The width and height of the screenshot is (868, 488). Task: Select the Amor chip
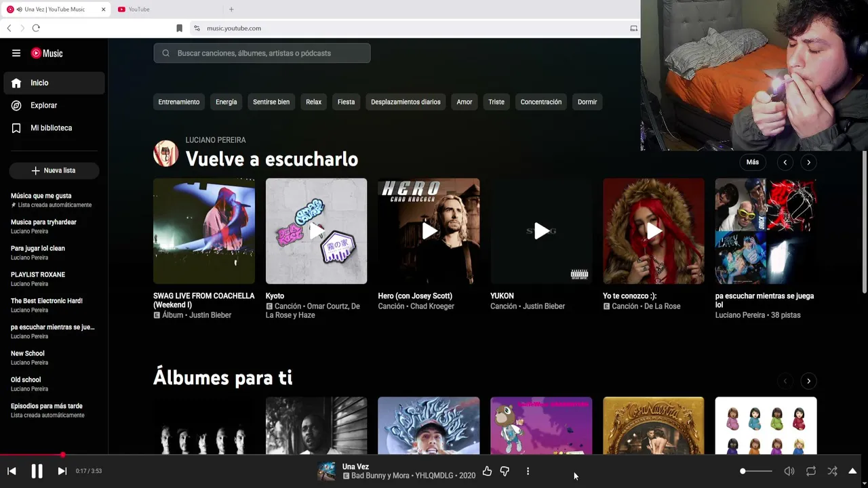tap(465, 102)
